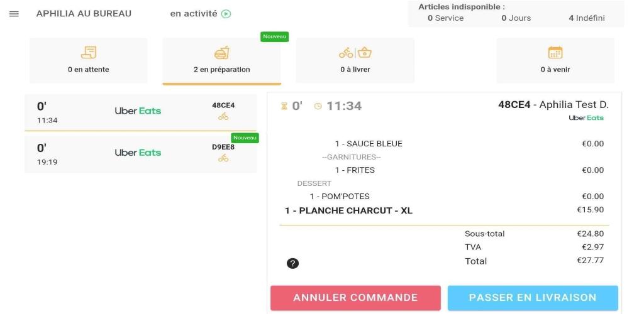Screen dimensions: 644x314
Task: Click the burger icon for orders in preparation
Action: tap(222, 53)
